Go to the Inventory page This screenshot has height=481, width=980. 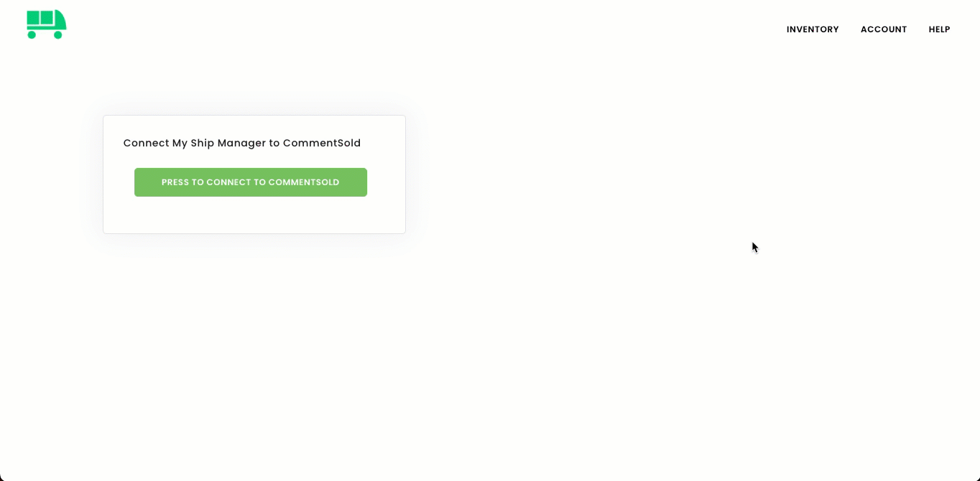tap(813, 29)
